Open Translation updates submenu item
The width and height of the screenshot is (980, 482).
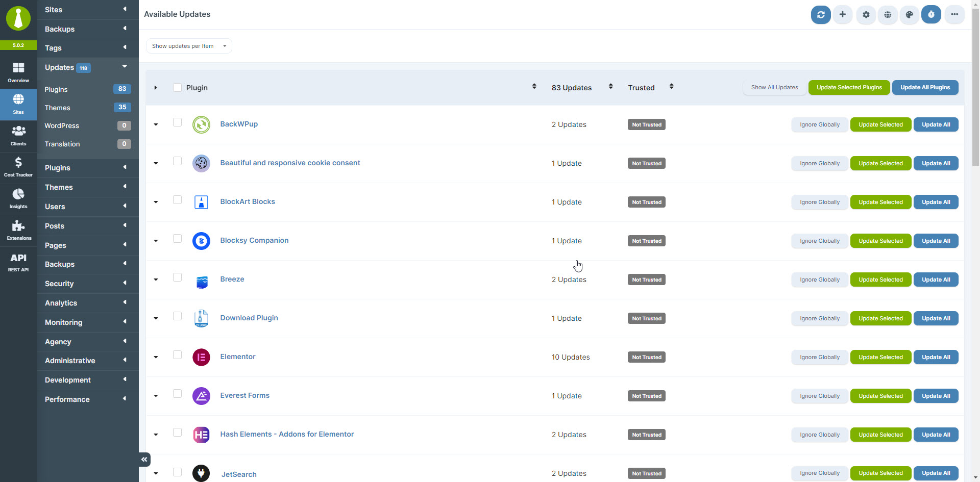point(87,144)
